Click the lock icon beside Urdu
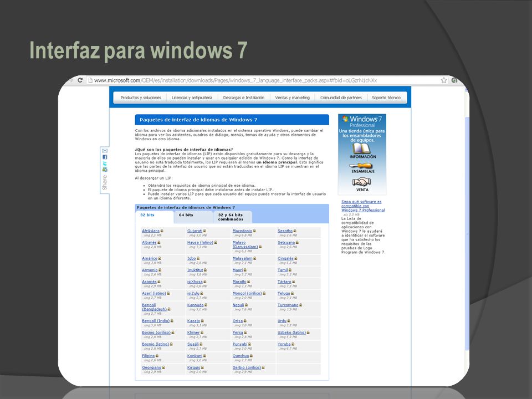The height and width of the screenshot is (399, 532). [x=289, y=321]
